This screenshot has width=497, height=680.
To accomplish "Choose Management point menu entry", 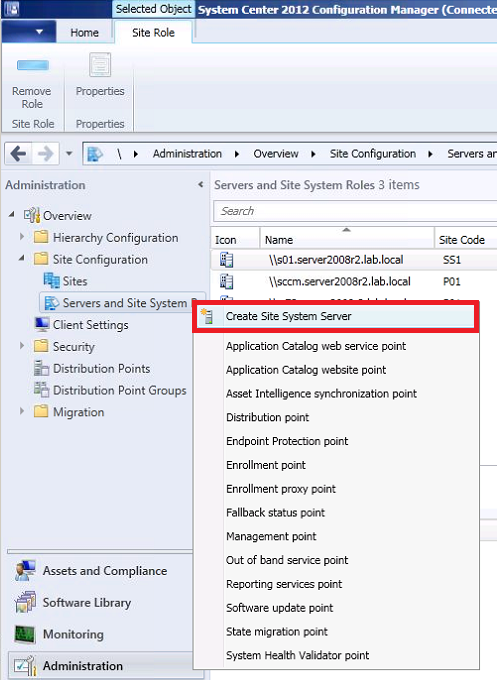I will [x=271, y=536].
